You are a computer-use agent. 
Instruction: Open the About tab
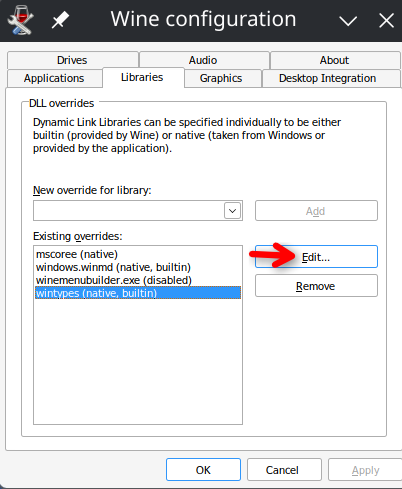[x=335, y=60]
